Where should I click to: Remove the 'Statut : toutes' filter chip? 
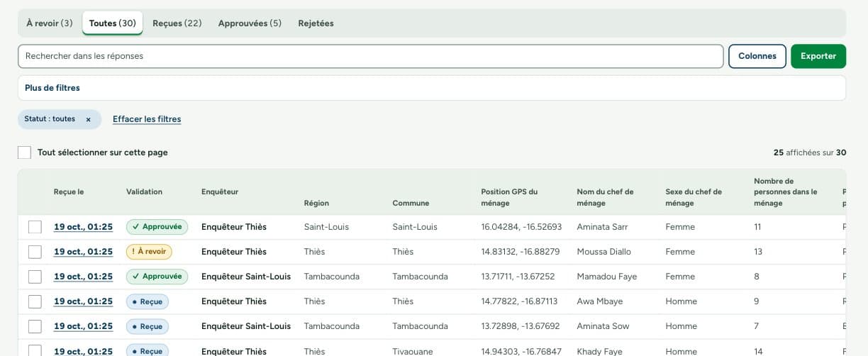(88, 119)
